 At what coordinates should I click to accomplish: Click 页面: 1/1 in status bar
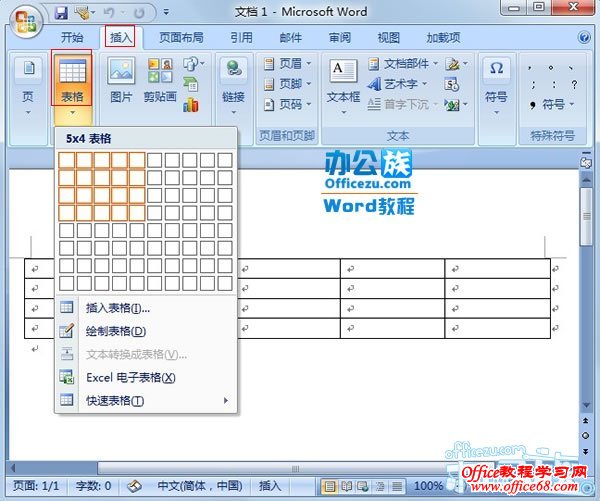tap(36, 486)
